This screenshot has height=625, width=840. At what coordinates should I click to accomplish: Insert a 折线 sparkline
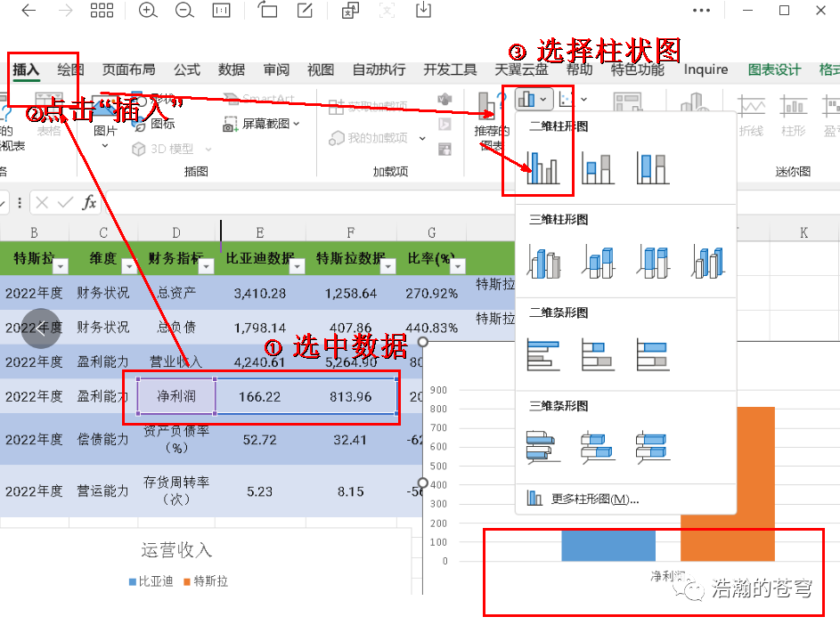point(751,115)
